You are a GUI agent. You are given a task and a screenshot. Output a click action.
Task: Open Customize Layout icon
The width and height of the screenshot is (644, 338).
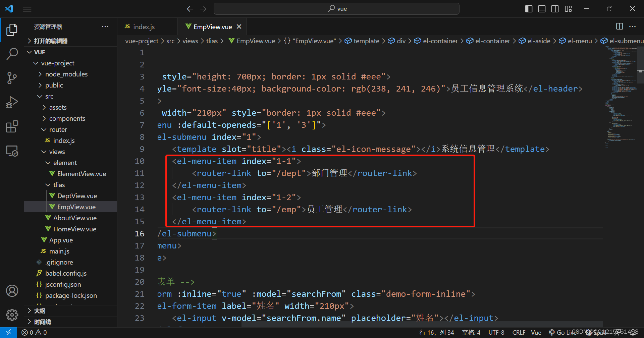click(x=568, y=9)
